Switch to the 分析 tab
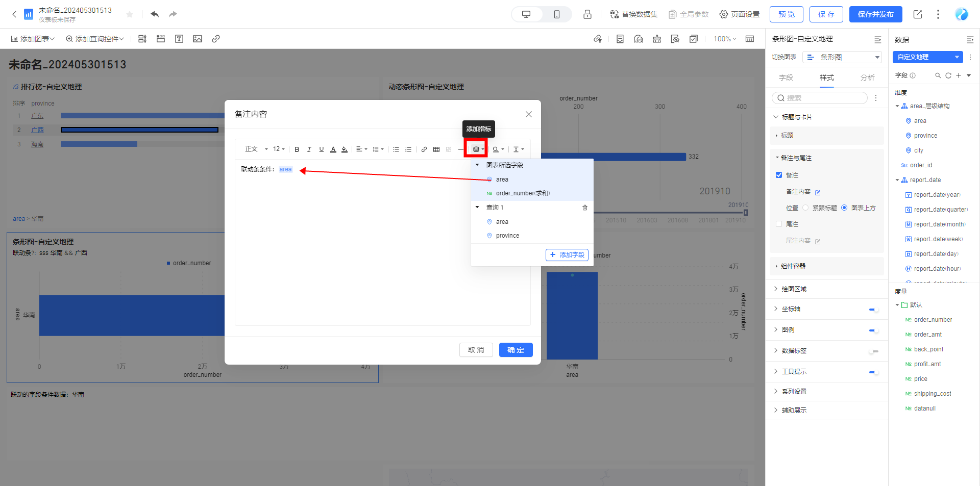The image size is (980, 486). (867, 78)
